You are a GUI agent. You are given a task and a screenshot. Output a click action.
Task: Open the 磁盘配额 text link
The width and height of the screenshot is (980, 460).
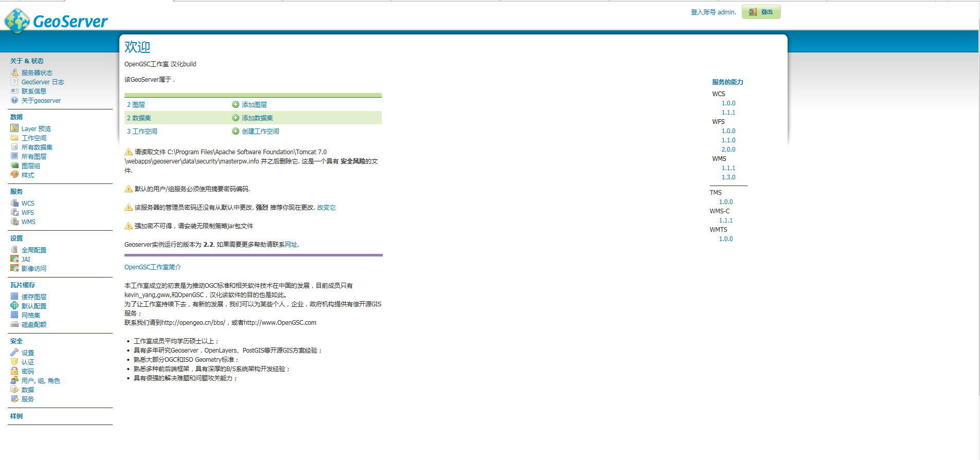[34, 325]
